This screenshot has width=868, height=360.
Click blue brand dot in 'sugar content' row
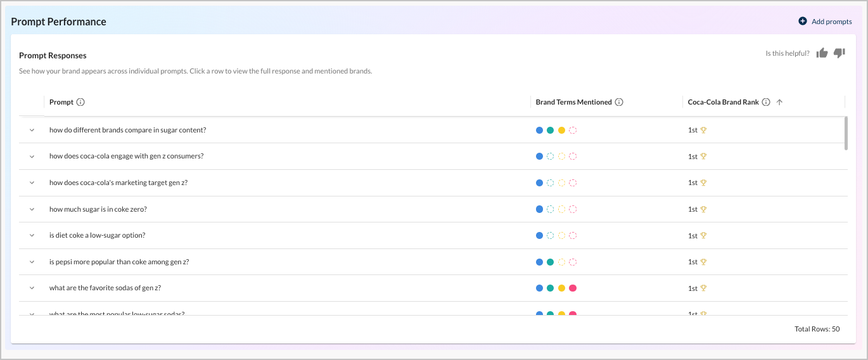coord(539,130)
